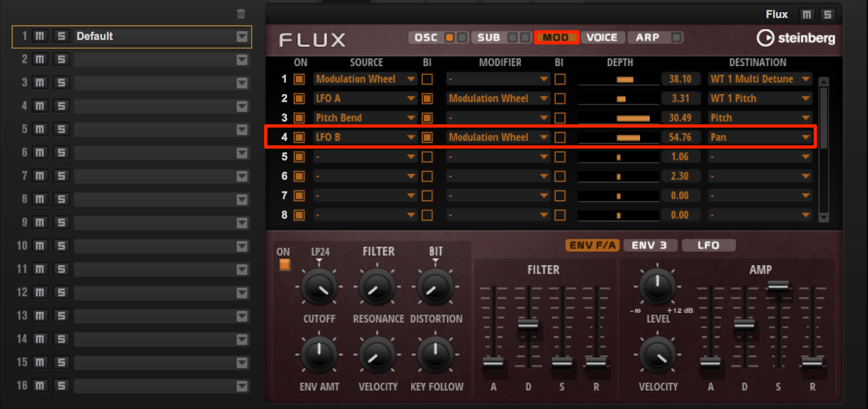The height and width of the screenshot is (409, 868).
Task: Click the Steinberg logo
Action: tap(796, 38)
